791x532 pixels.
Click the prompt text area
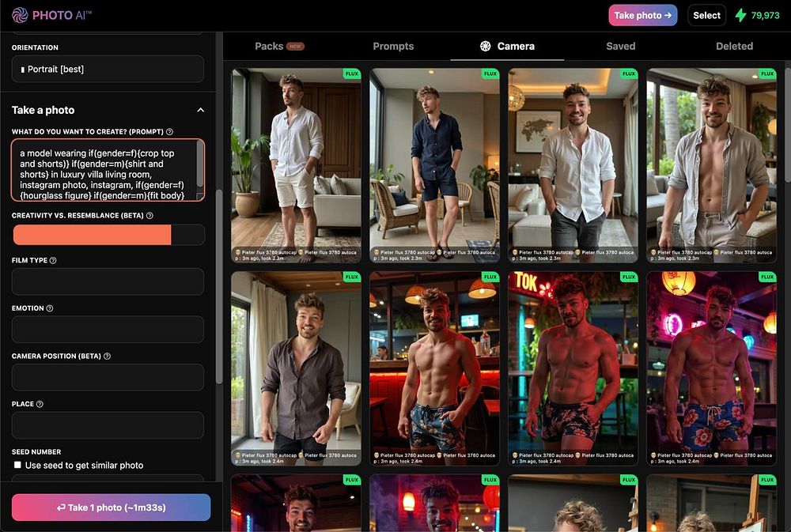(x=104, y=171)
